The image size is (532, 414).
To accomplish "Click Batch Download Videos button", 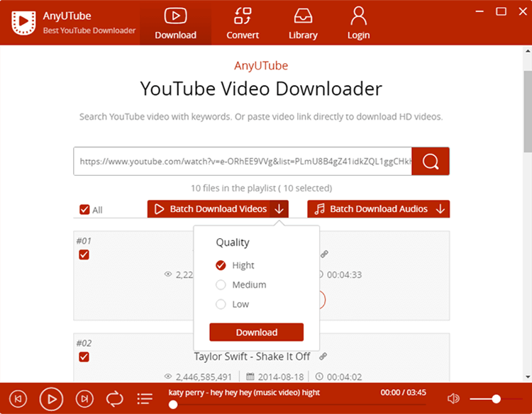I will pos(209,209).
